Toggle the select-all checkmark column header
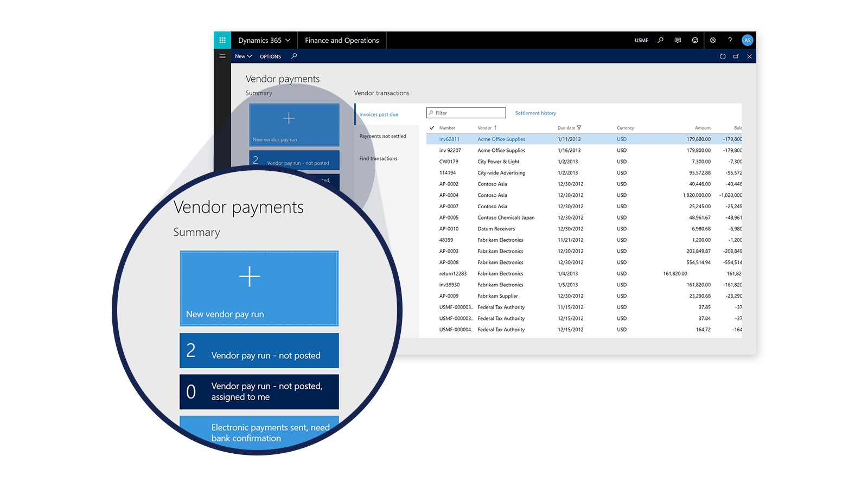868x488 pixels. point(432,128)
